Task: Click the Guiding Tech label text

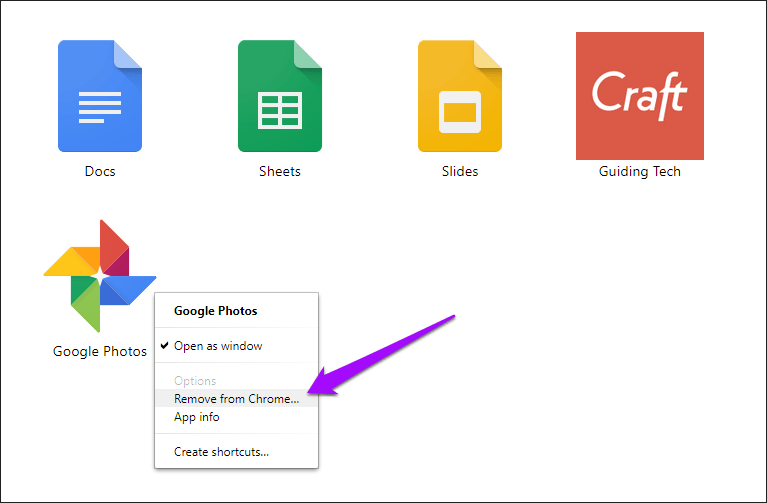Action: 640,171
